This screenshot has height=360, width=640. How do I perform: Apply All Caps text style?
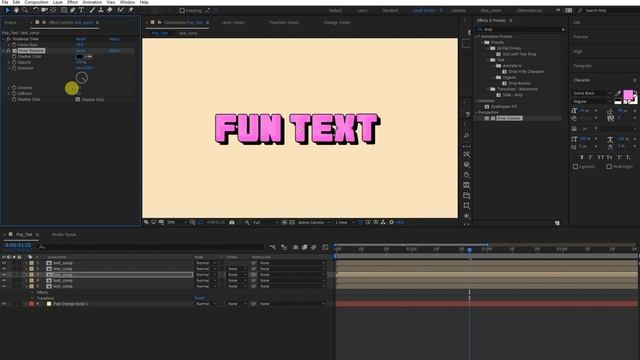tap(600, 157)
